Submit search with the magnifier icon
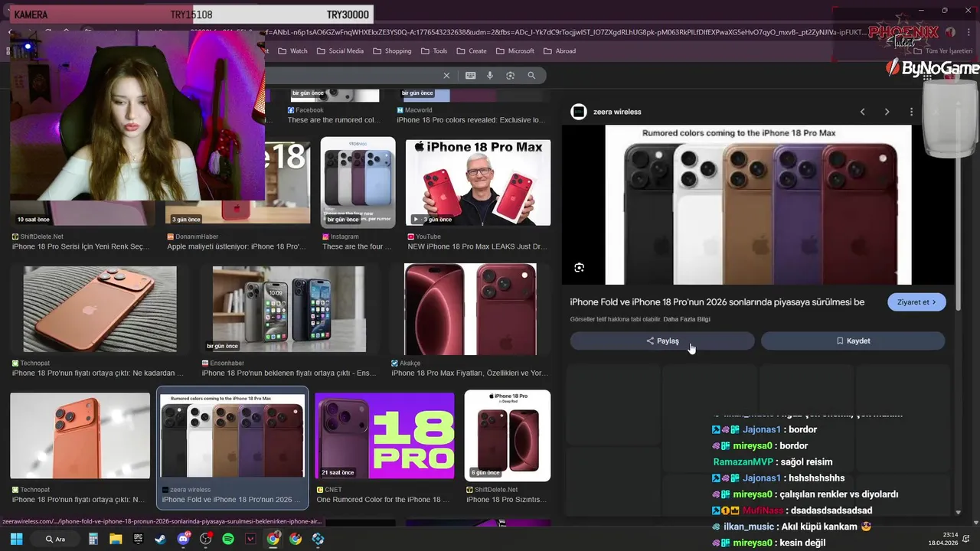 (x=531, y=76)
